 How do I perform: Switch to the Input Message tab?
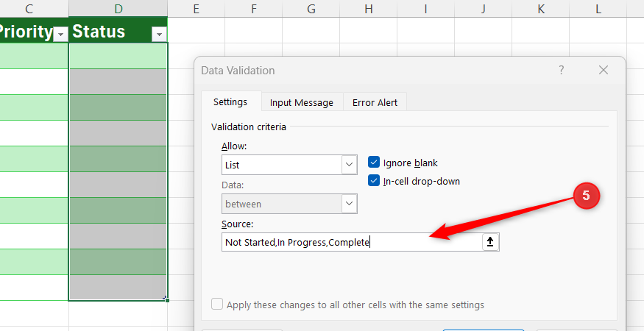pos(302,103)
